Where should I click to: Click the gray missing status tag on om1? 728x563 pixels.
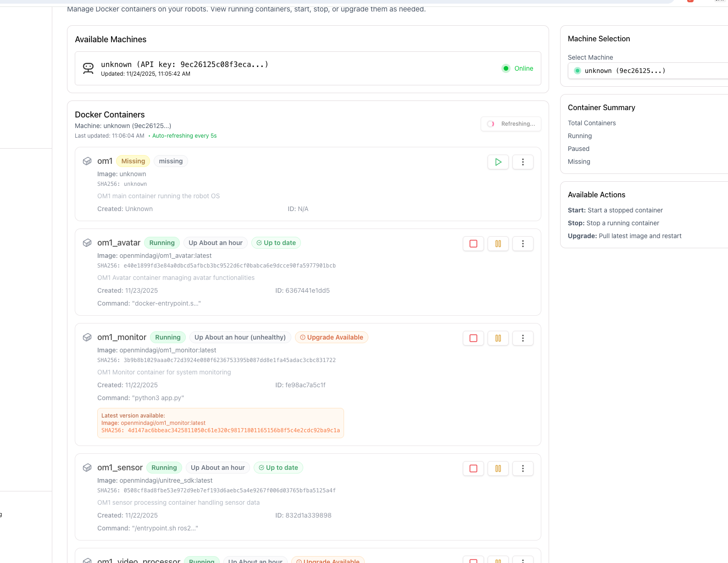coord(171,161)
